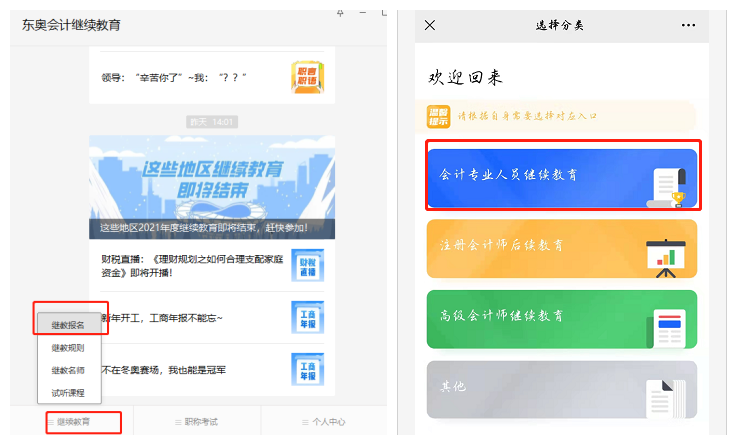Screen dimensions: 737x445
Task: Click the 财税直播 thumbnail icon
Action: point(307,265)
